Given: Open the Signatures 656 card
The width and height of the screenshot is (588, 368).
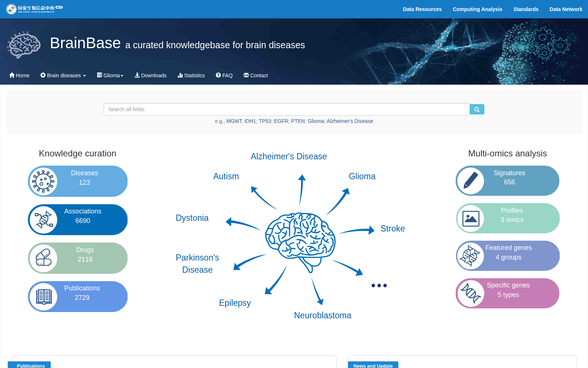Looking at the screenshot, I should click(x=508, y=181).
